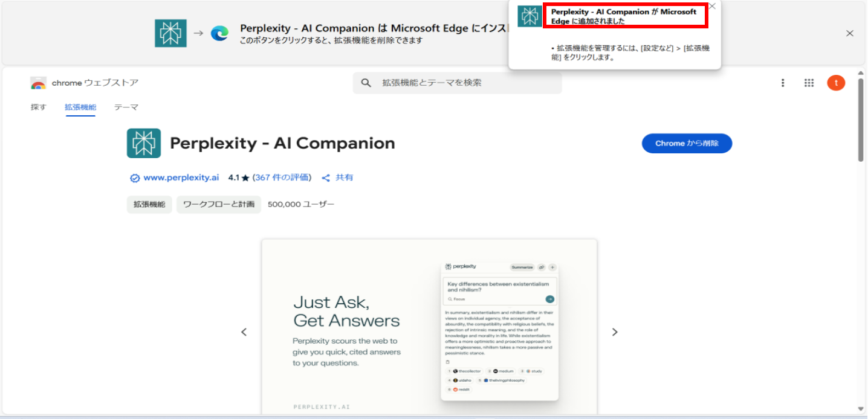Click the Chrome Web Store rainbow logo

point(39,83)
